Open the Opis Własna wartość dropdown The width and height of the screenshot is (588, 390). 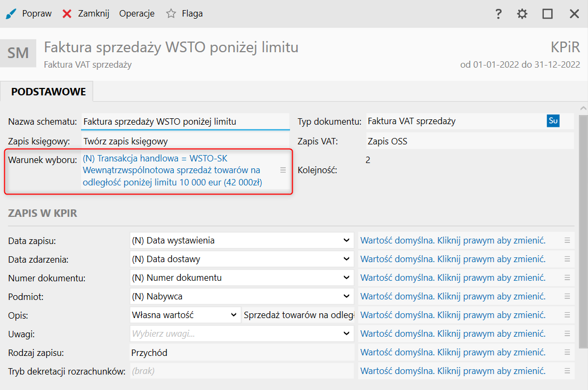pyautogui.click(x=233, y=315)
